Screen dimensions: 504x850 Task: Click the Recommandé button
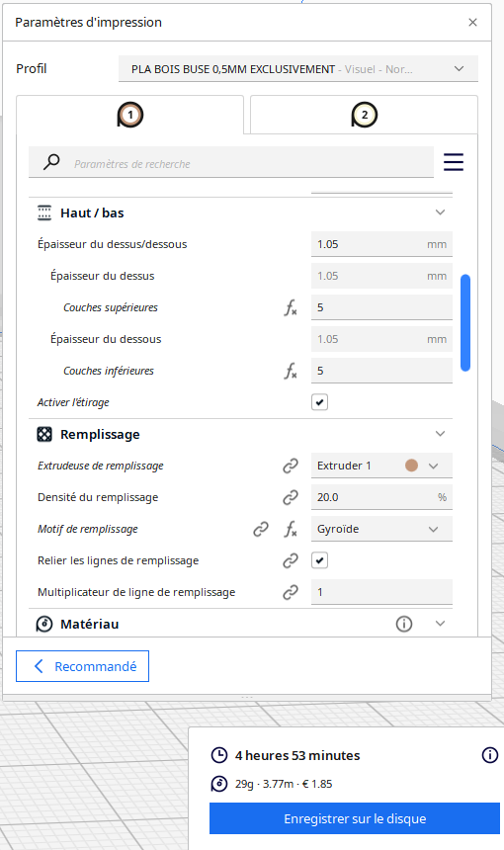(x=82, y=666)
